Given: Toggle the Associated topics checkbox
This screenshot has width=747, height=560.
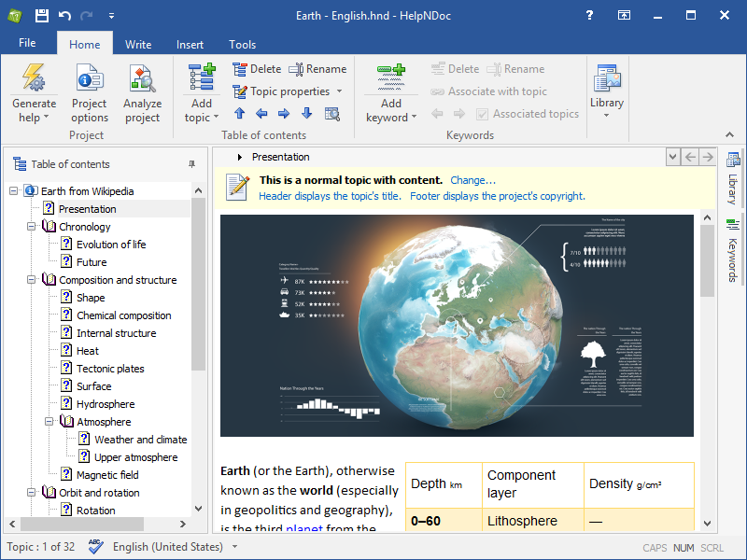Looking at the screenshot, I should click(x=483, y=114).
